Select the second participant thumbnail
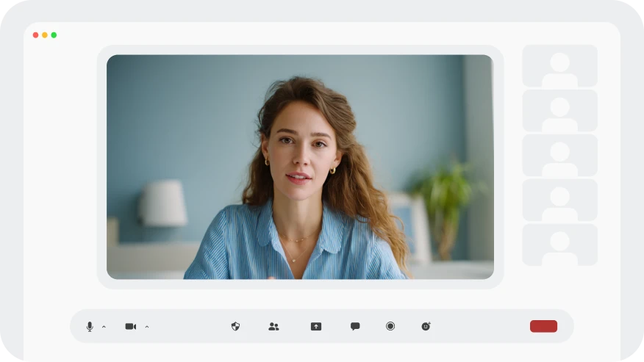 click(559, 111)
